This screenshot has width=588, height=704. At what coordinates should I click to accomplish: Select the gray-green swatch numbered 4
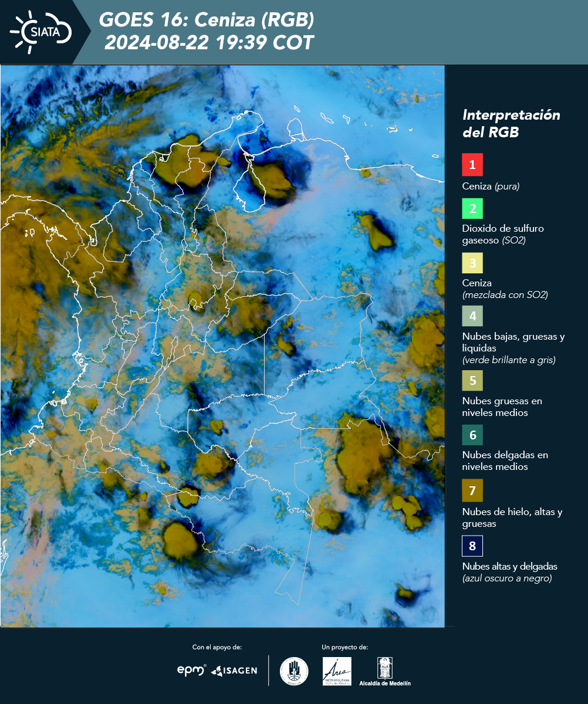pos(472,316)
